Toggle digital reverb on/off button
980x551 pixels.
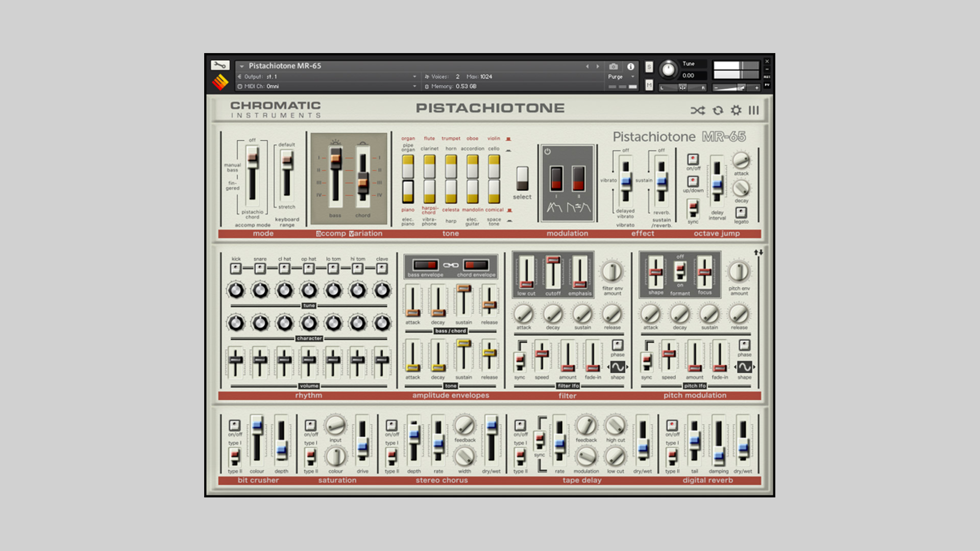[x=672, y=425]
